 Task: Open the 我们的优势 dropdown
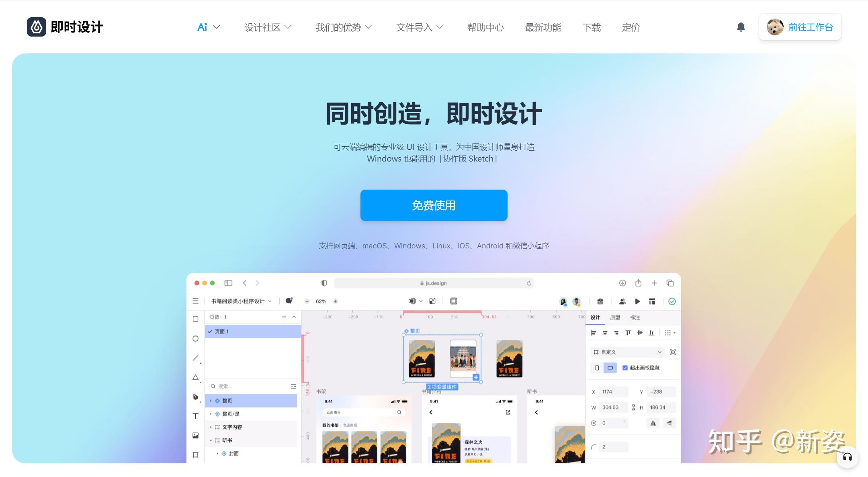(344, 27)
